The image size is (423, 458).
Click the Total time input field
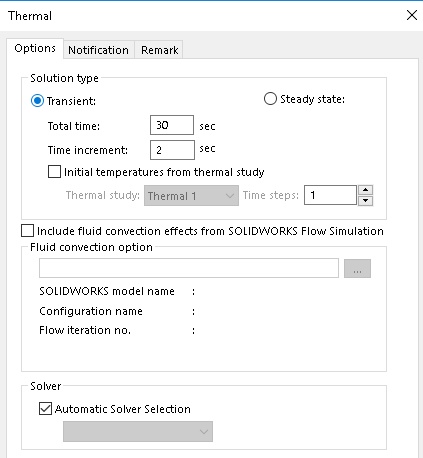click(172, 125)
